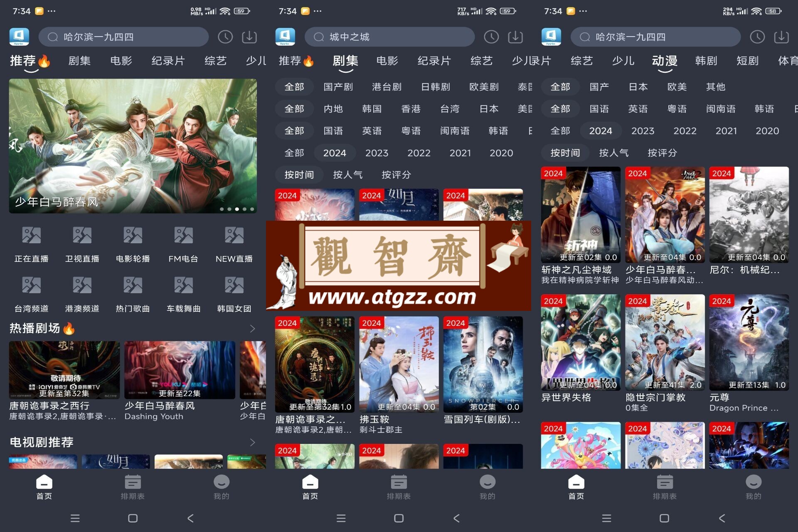
Task: Expand the 电视剧推荐 section arrow
Action: tap(252, 442)
